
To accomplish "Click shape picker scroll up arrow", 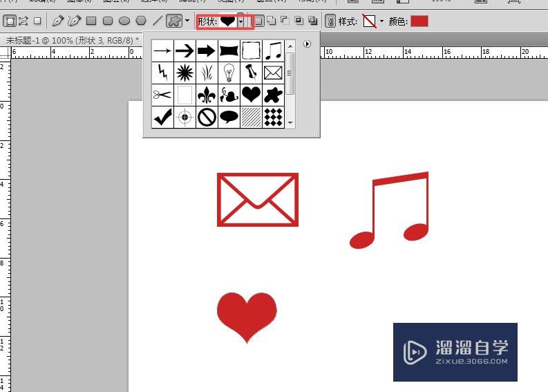I will coord(290,46).
